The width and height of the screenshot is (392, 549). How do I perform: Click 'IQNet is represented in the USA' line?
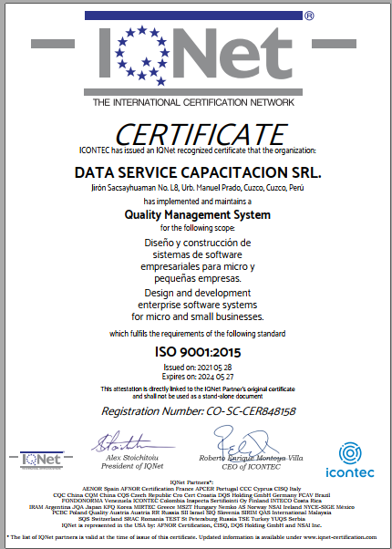[x=191, y=525]
